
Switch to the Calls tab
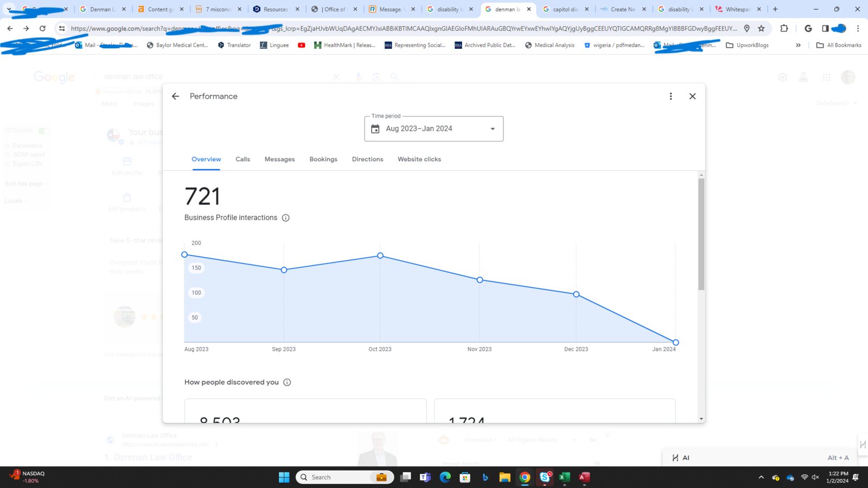point(242,159)
